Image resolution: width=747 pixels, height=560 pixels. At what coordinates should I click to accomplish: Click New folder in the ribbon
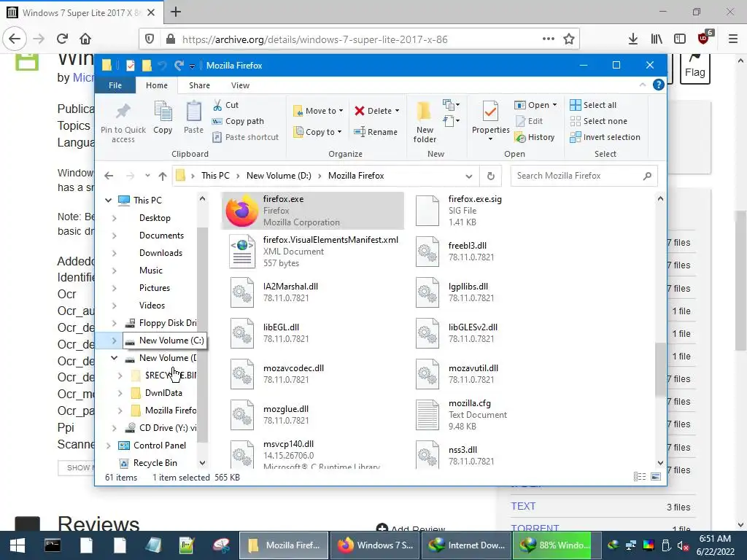point(425,122)
